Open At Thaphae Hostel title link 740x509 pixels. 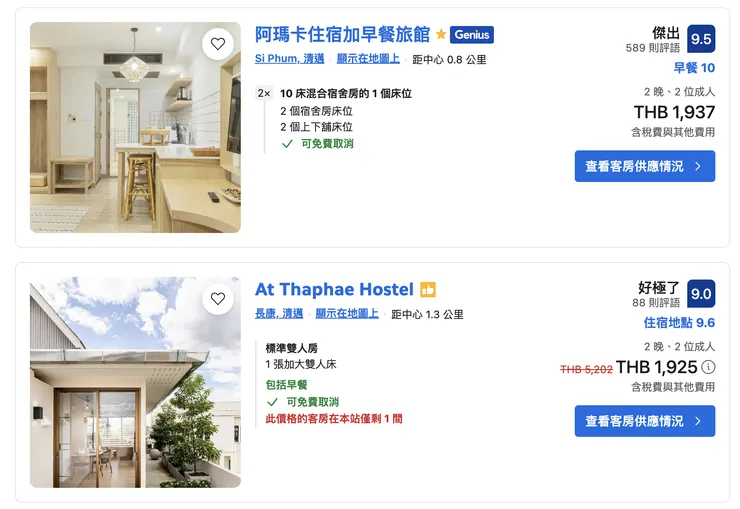[334, 289]
